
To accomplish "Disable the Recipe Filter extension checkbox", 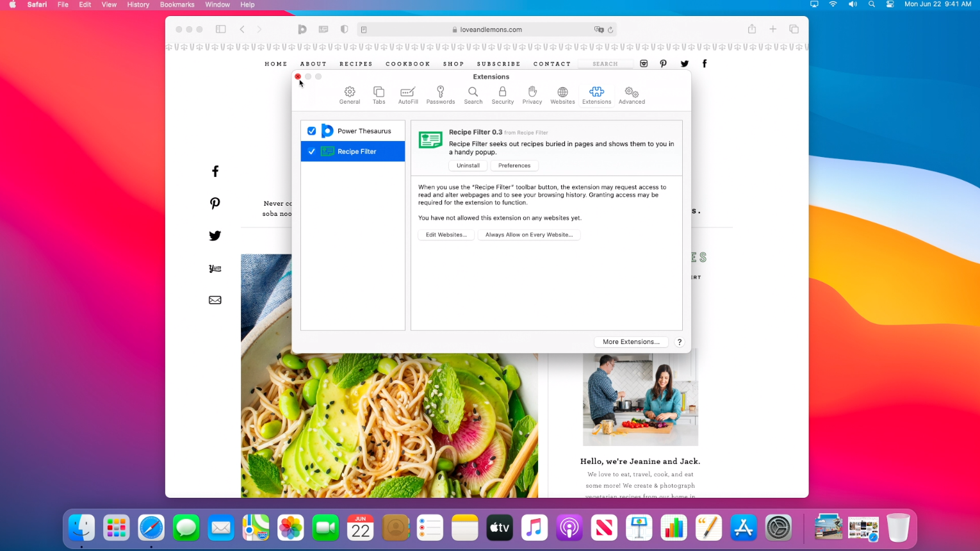I will [x=312, y=152].
